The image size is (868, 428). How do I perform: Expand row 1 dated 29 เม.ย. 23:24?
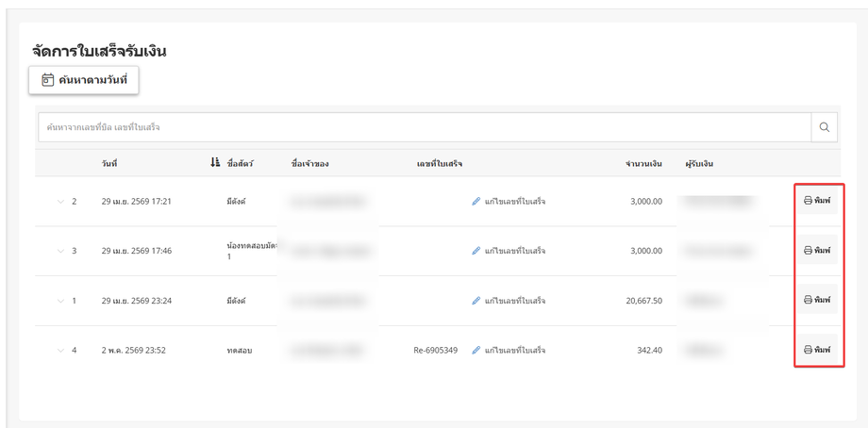tap(61, 301)
